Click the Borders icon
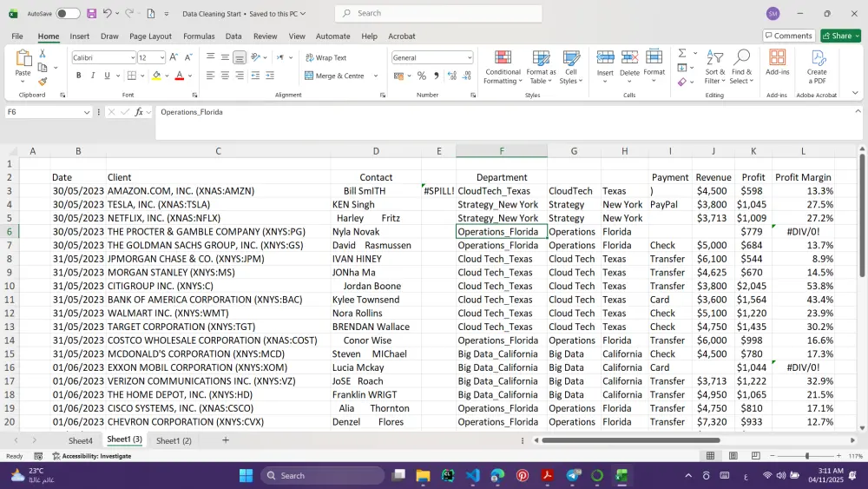The width and height of the screenshot is (868, 489). [x=132, y=76]
